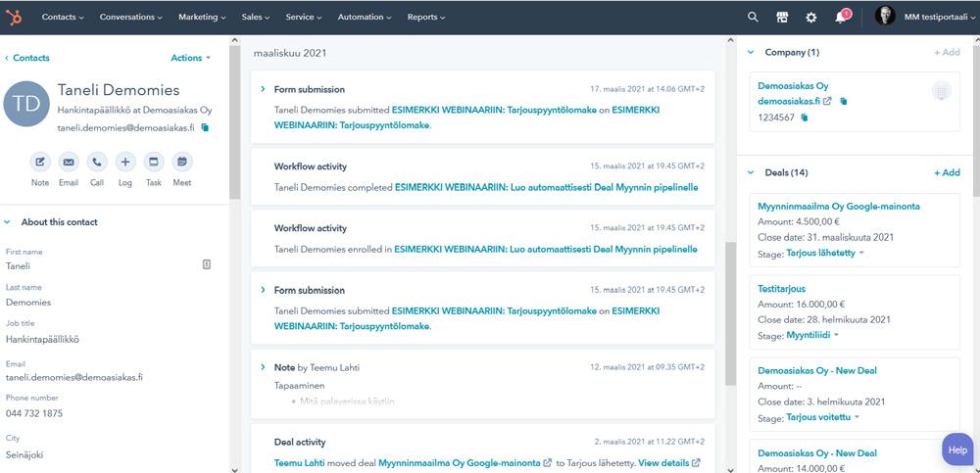Open the search magnifier icon
Image resolution: width=980 pixels, height=473 pixels.
[753, 18]
